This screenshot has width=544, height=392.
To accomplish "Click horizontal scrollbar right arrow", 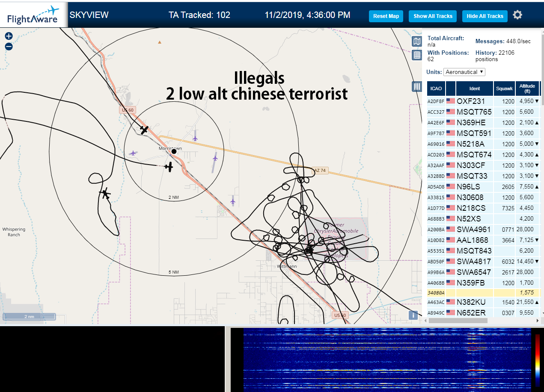I will [x=538, y=320].
